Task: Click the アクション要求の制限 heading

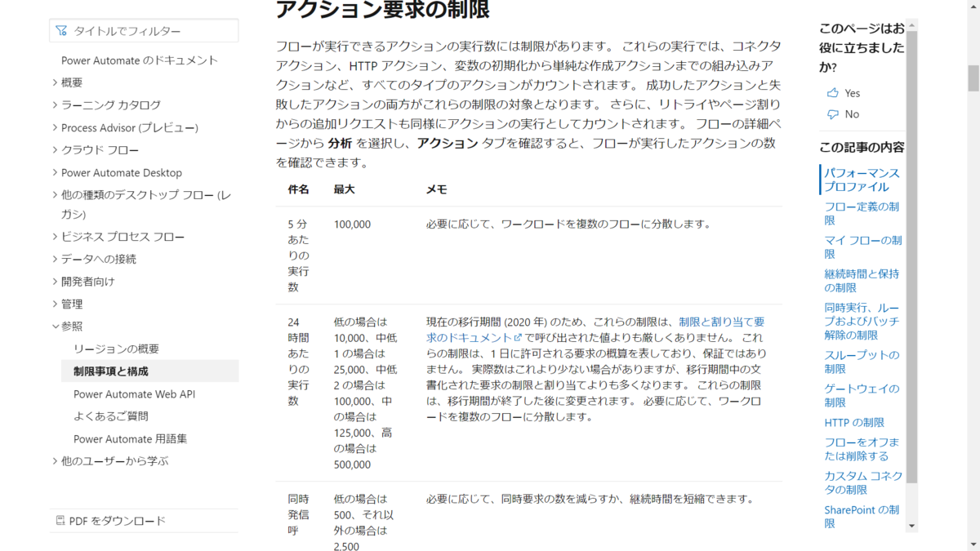Action: point(383,10)
